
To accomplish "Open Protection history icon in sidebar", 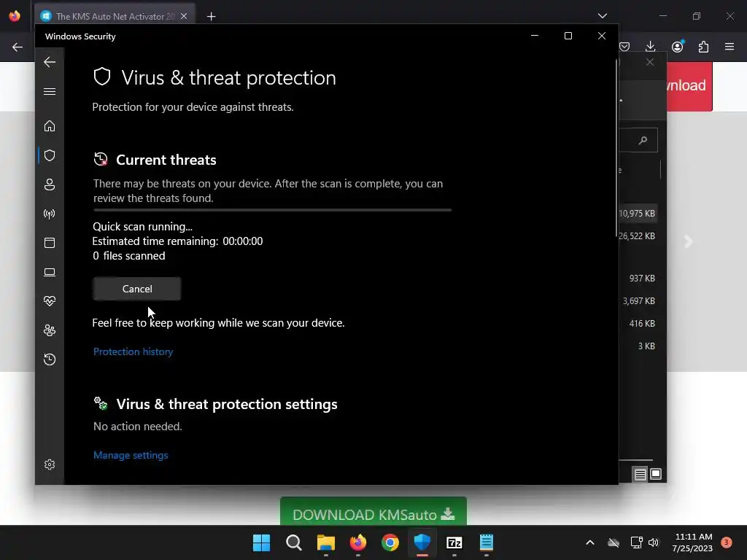I will click(50, 359).
